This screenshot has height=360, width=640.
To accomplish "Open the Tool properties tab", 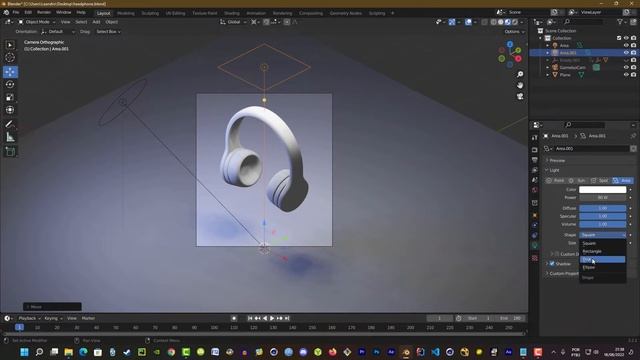I will [x=535, y=138].
